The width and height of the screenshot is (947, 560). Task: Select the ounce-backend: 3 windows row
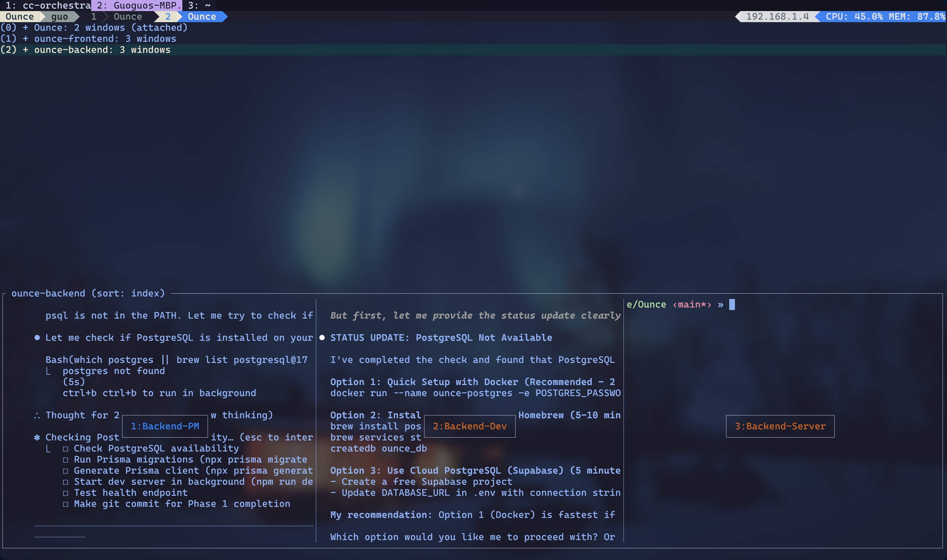pyautogui.click(x=102, y=50)
